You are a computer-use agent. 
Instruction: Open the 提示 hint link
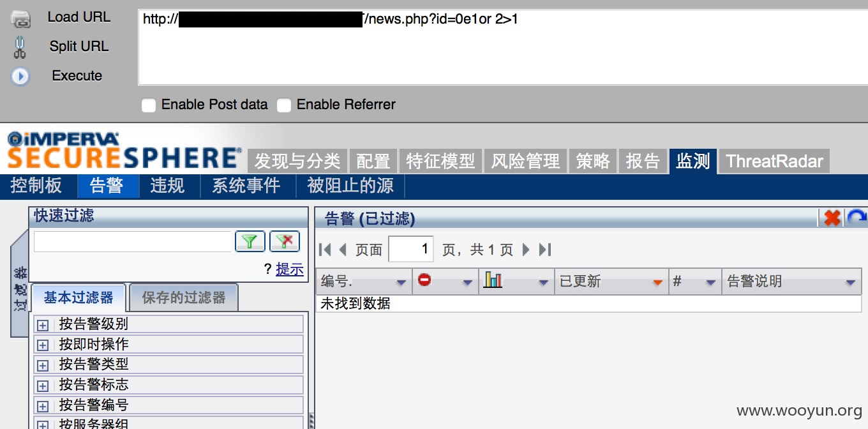(x=290, y=269)
